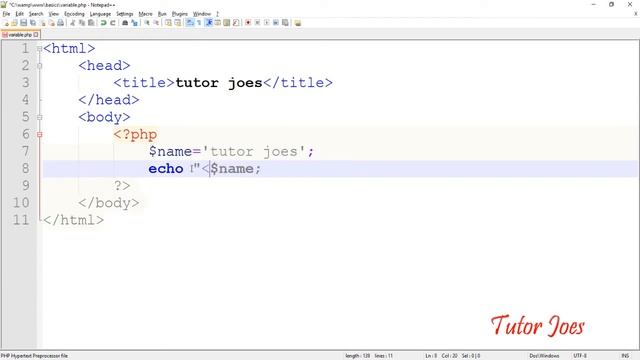
Task: Open the Function List toolbar icon
Action: click(x=236, y=23)
